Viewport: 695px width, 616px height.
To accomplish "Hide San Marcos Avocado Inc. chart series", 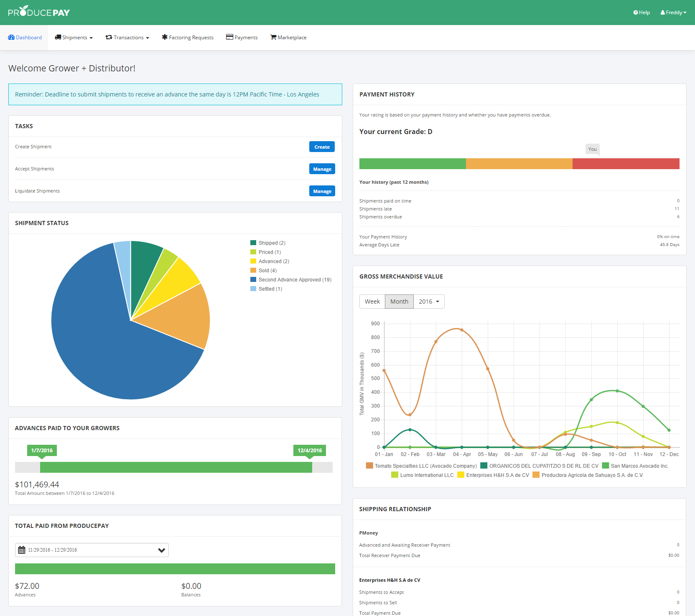I will pos(635,466).
